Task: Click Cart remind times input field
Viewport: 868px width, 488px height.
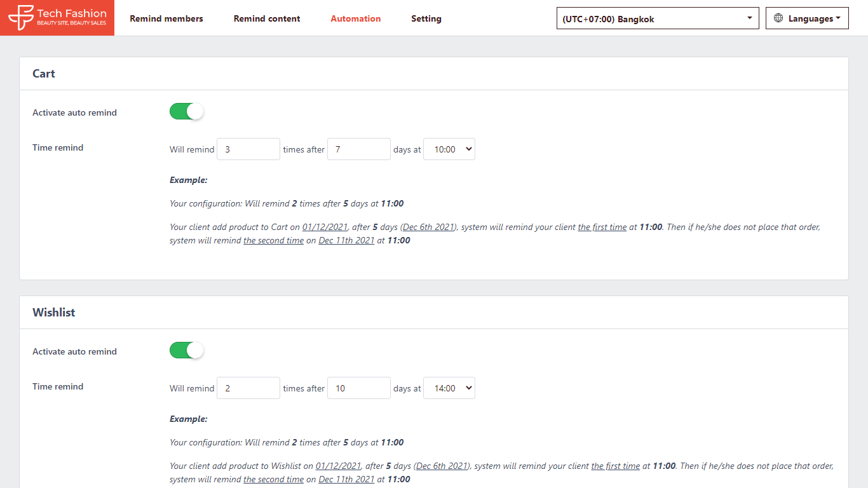Action: tap(248, 149)
